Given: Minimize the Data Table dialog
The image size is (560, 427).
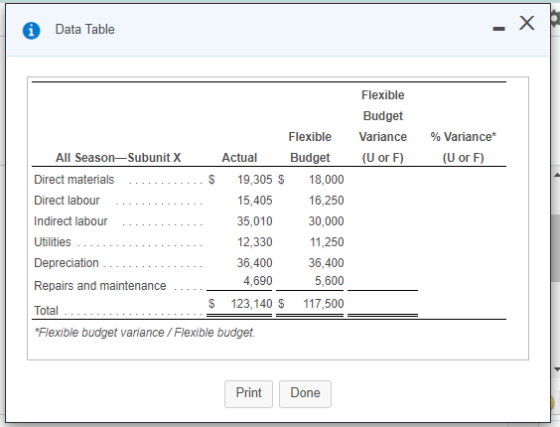Looking at the screenshot, I should (x=499, y=29).
